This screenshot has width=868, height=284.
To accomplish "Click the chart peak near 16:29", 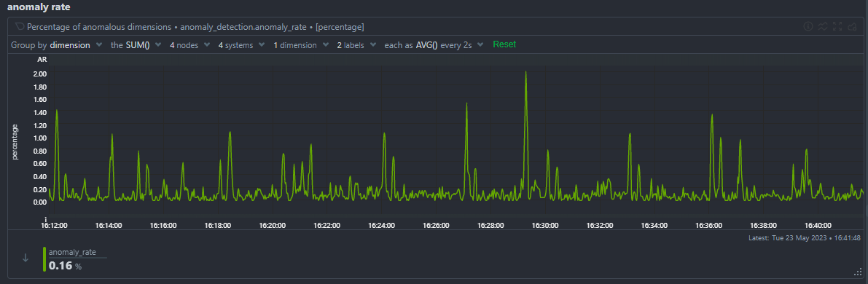I will [525, 72].
